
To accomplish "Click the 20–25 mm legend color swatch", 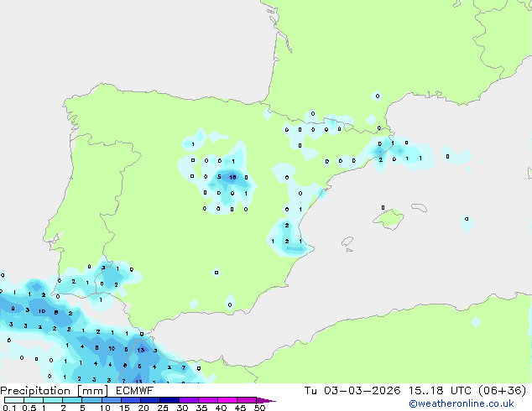I will click(x=150, y=400).
